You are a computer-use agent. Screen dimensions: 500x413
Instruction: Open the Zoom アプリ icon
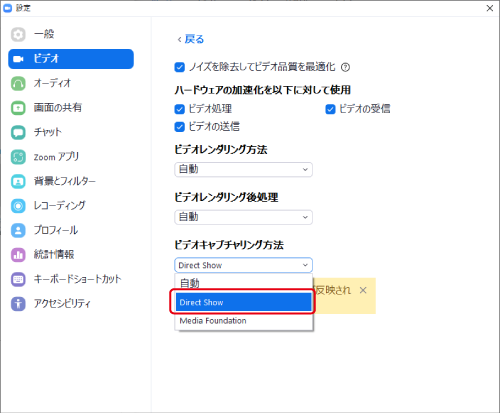point(18,157)
